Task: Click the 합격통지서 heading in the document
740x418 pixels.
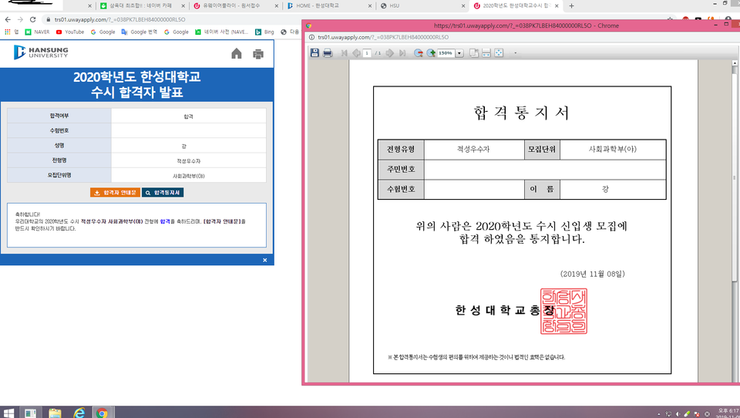Action: [521, 113]
